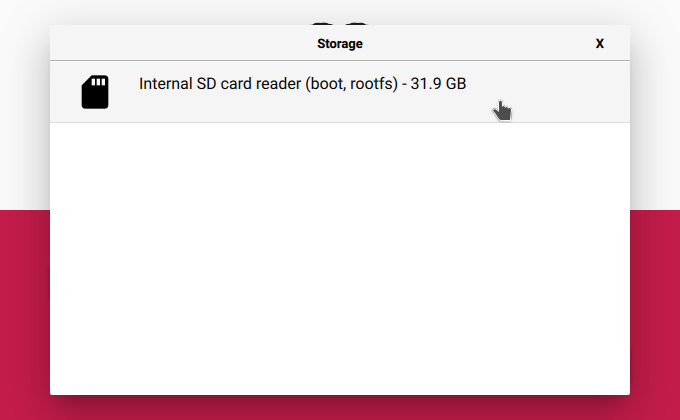
Task: Click the contact pins on SD card icon
Action: tap(99, 82)
